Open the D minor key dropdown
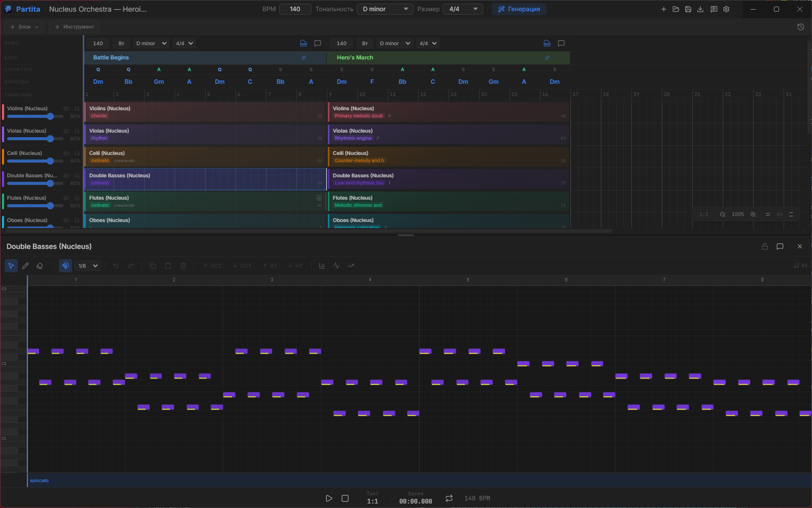 [385, 9]
